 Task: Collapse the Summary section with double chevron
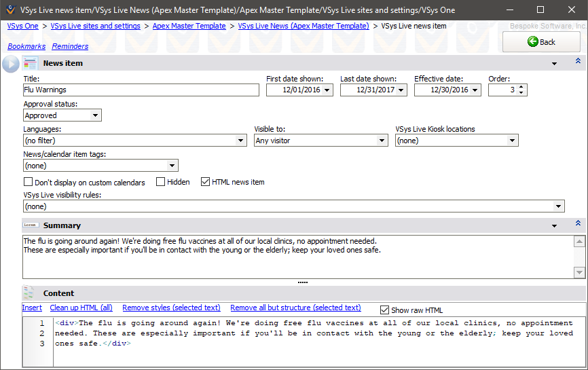click(x=578, y=223)
